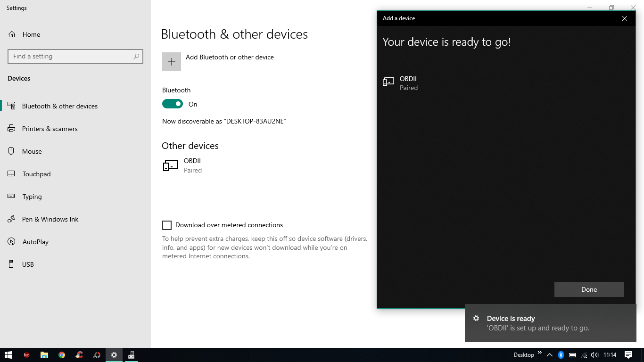Click the Device is ready notification
Screen dimensions: 644x362
tap(550, 323)
